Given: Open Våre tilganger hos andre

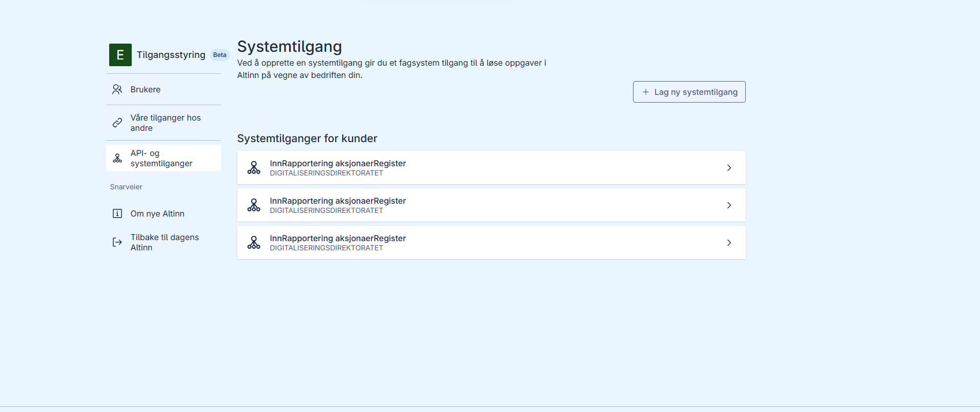Looking at the screenshot, I should (x=165, y=123).
